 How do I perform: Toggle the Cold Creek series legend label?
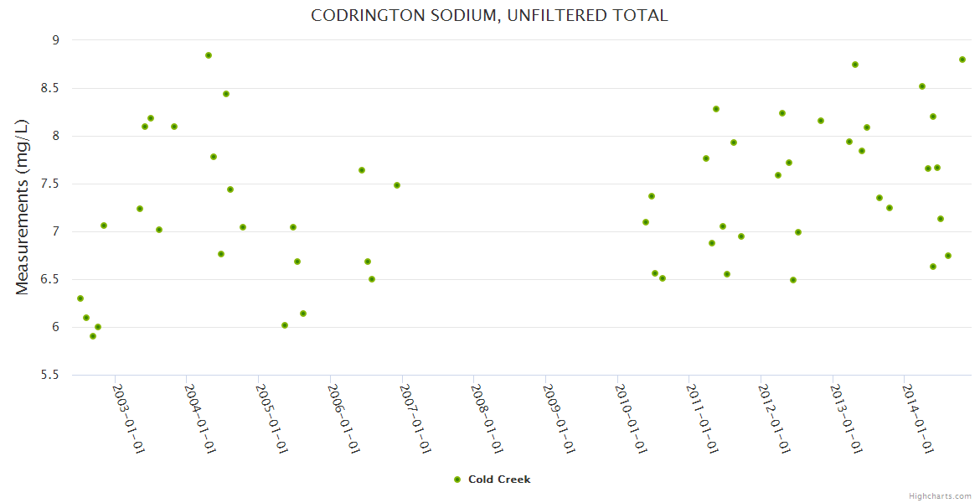click(x=499, y=480)
